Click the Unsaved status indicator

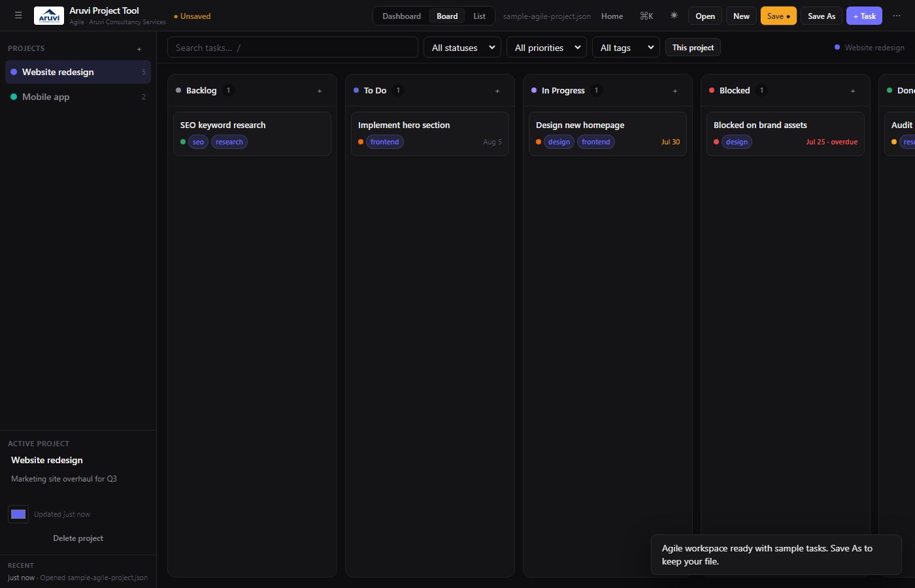point(192,16)
